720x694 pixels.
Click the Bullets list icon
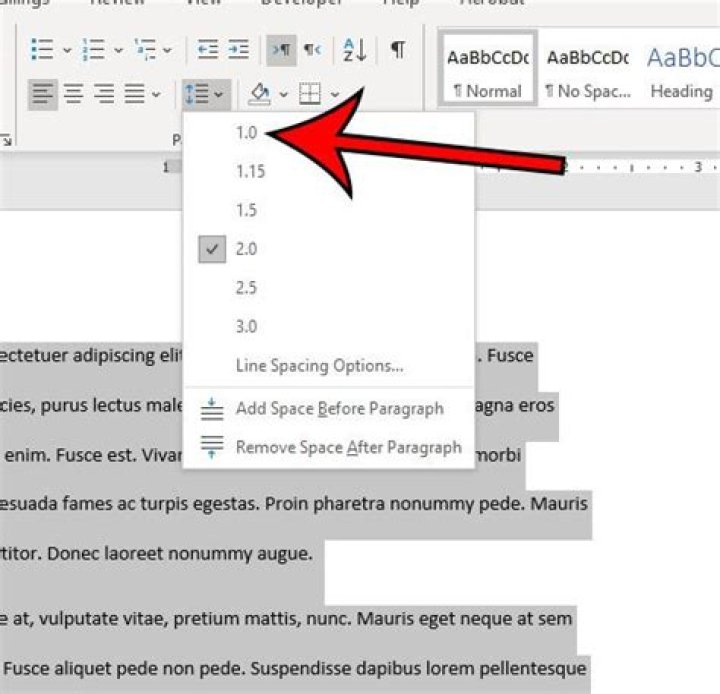pyautogui.click(x=41, y=49)
